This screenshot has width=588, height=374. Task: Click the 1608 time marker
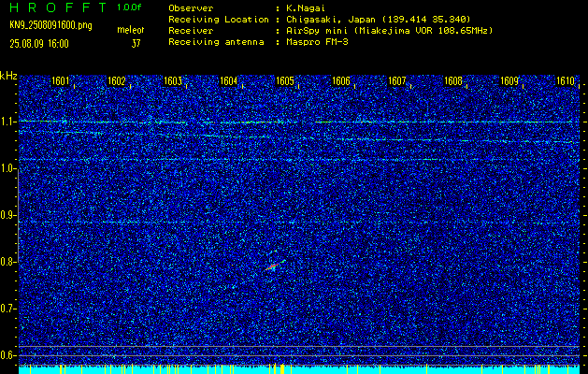(453, 81)
